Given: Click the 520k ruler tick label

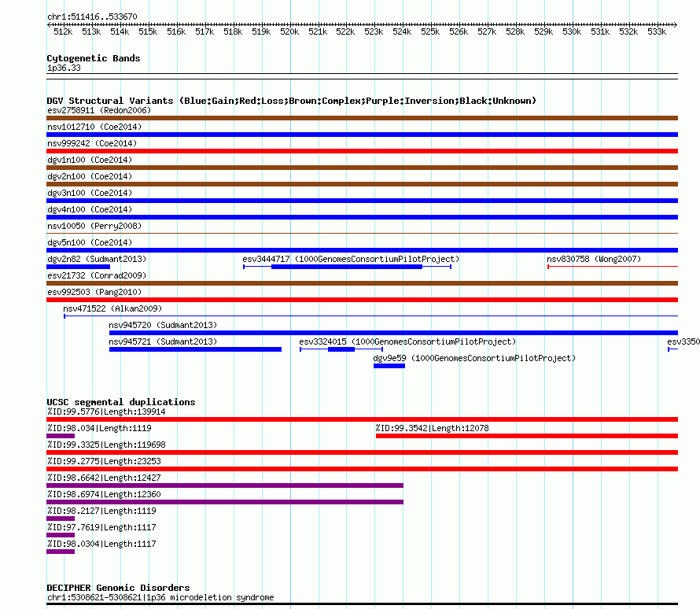Looking at the screenshot, I should [289, 31].
